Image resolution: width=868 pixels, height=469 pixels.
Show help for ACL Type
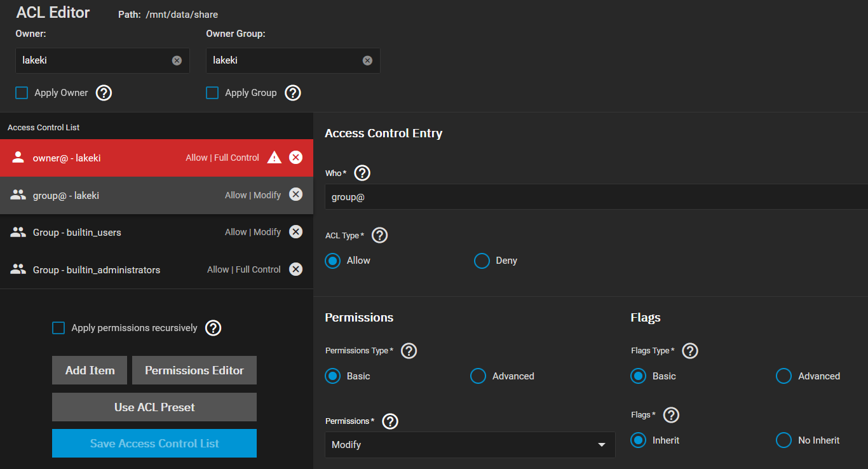379,235
